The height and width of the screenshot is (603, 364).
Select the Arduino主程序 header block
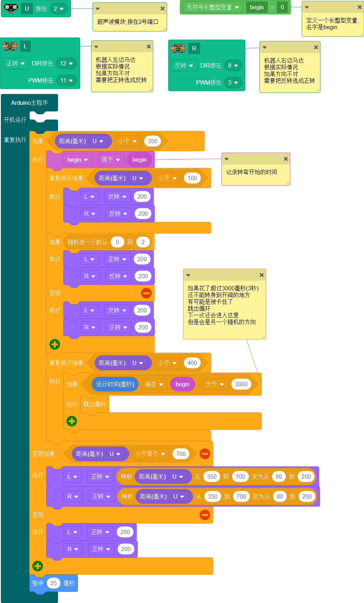pyautogui.click(x=29, y=103)
